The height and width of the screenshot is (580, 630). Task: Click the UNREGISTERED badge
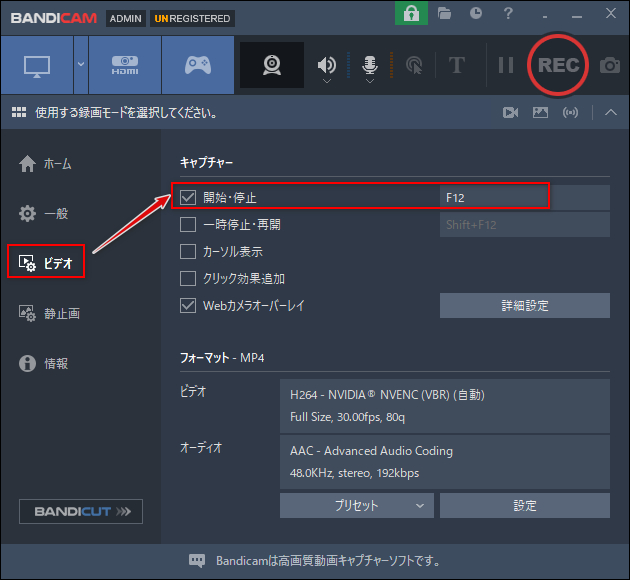click(x=192, y=18)
